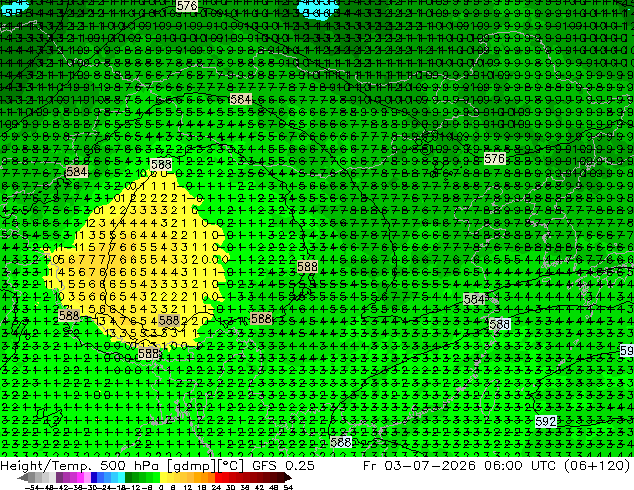
Task: Click the dark purple legend swatch
Action: (x=59, y=478)
